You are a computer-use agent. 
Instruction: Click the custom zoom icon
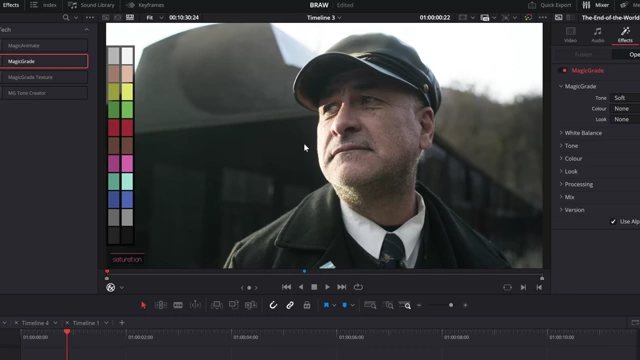[x=405, y=305]
